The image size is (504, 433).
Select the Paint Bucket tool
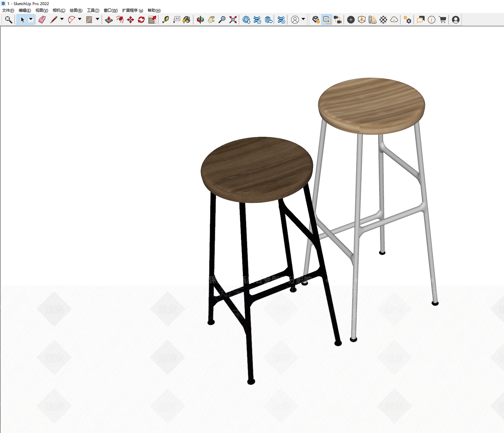coord(187,20)
